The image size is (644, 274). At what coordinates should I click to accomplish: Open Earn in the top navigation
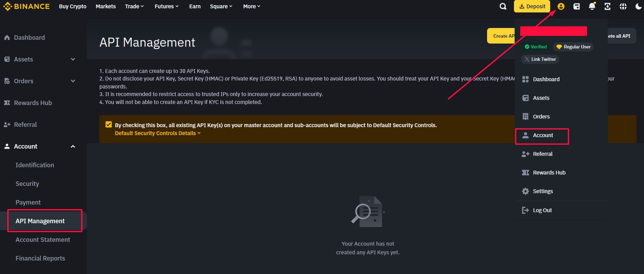195,6
